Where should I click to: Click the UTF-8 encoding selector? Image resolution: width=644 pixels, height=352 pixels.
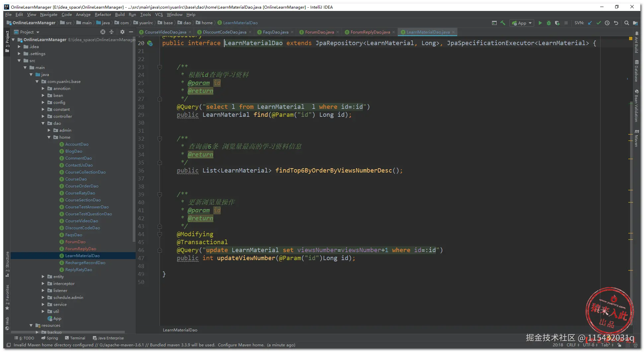tap(590, 345)
